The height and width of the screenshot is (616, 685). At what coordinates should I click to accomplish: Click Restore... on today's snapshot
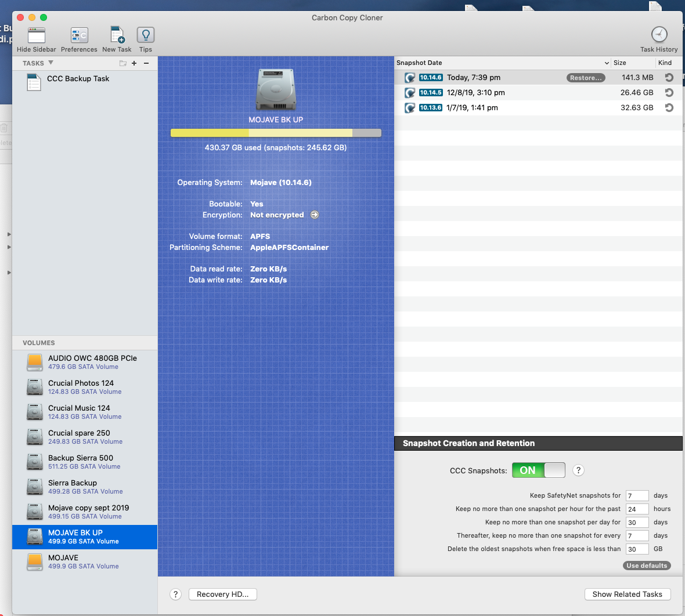click(585, 78)
